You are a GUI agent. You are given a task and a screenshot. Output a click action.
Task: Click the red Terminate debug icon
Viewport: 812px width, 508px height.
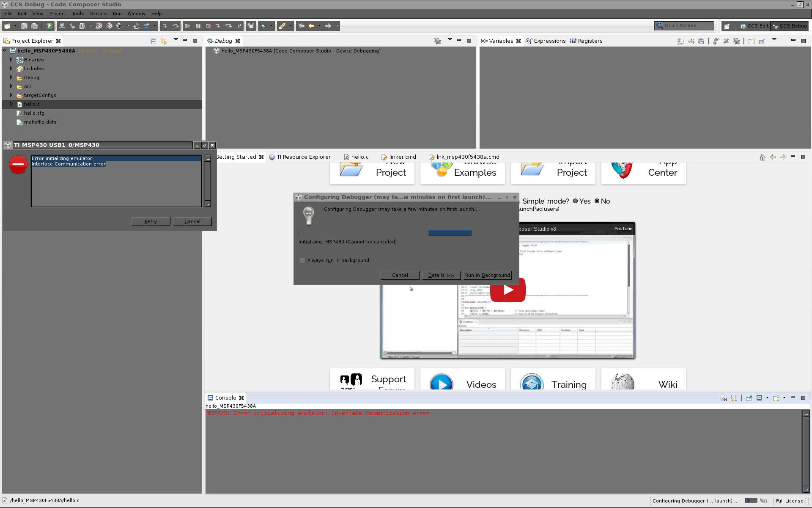pyautogui.click(x=208, y=26)
